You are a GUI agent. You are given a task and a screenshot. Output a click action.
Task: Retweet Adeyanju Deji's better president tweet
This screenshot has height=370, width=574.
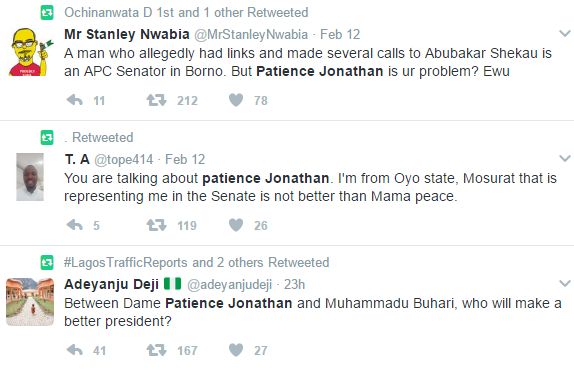point(156,350)
